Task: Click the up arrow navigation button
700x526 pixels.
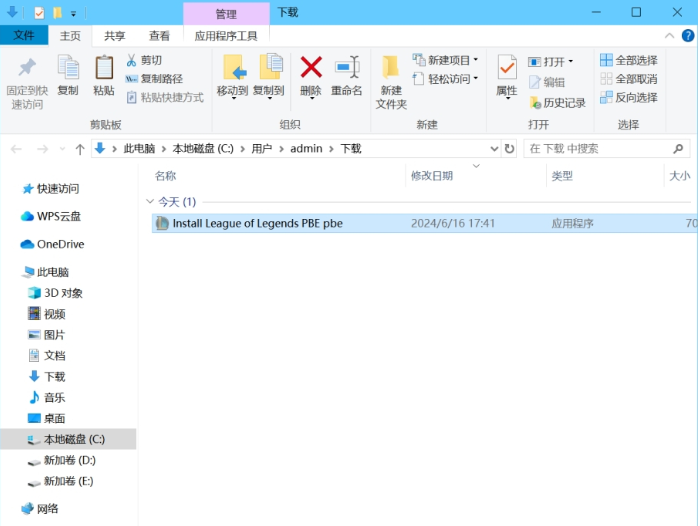Action: (80, 149)
